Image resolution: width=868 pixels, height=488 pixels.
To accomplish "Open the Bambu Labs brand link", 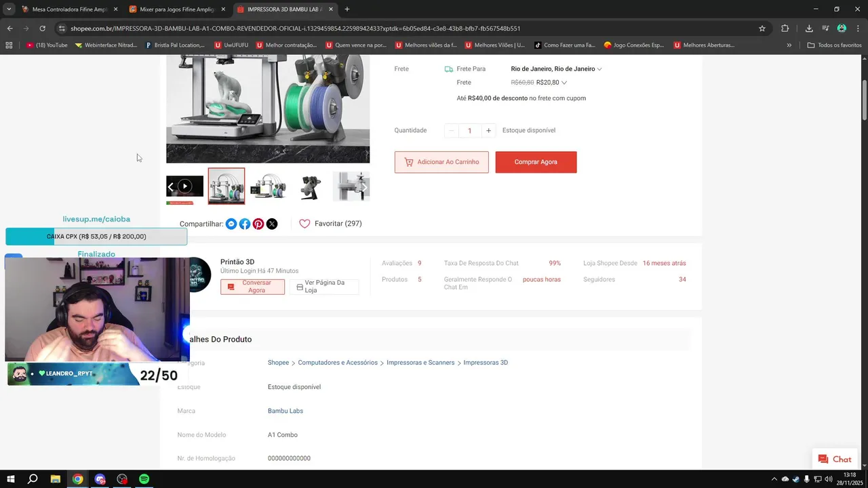I will (x=285, y=411).
